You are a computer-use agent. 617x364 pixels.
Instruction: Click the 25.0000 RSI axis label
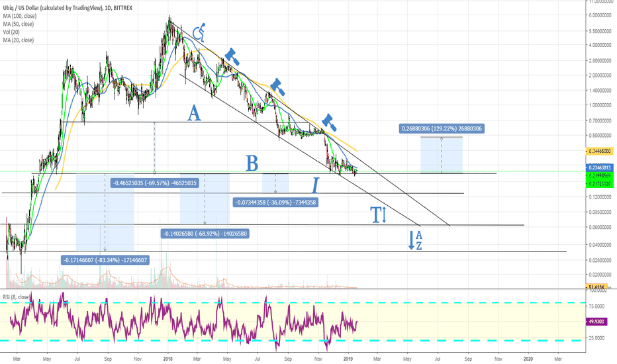[597, 338]
